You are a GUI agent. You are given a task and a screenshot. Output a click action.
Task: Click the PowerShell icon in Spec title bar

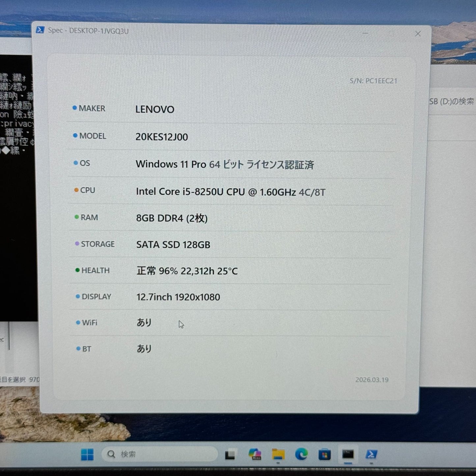[x=40, y=30]
